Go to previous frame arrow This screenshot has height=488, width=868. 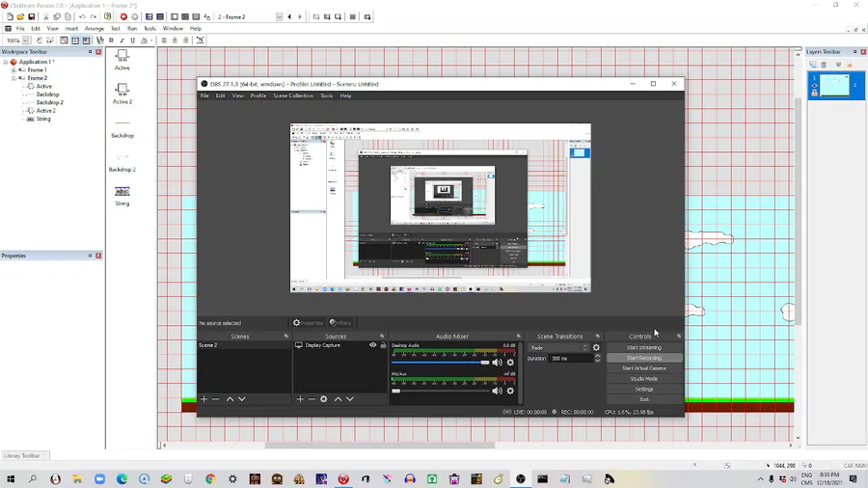(289, 16)
